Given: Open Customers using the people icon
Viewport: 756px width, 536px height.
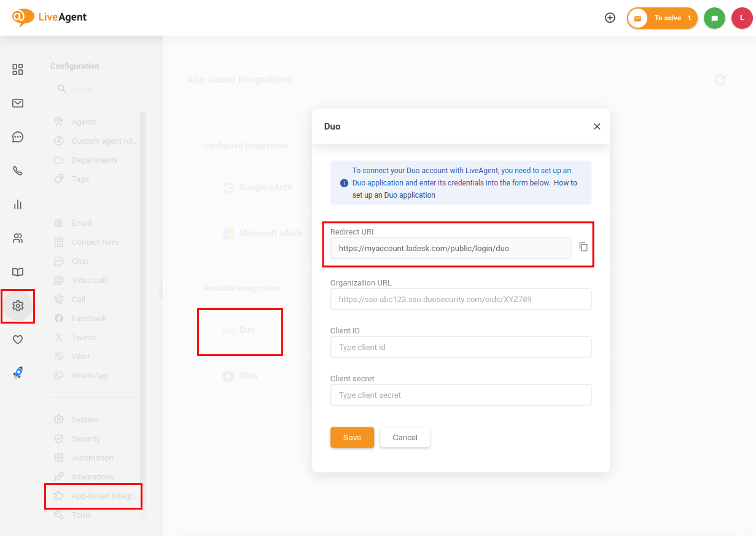Looking at the screenshot, I should (17, 238).
